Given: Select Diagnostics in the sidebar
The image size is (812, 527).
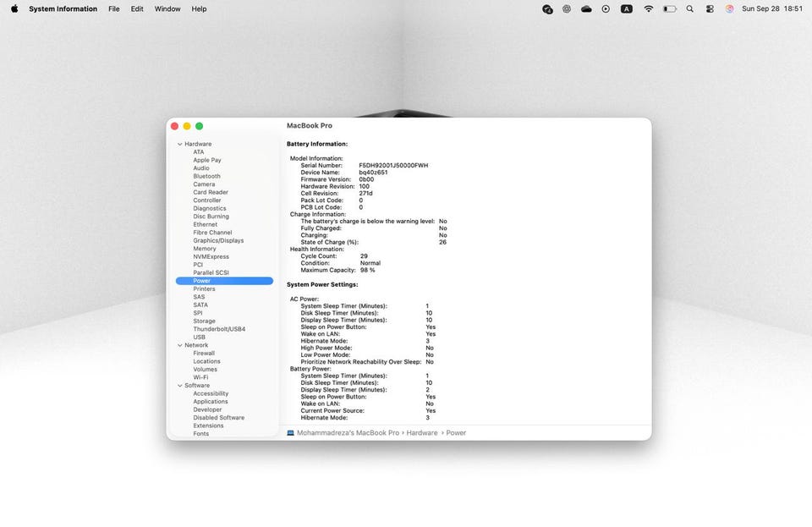Looking at the screenshot, I should 209,208.
